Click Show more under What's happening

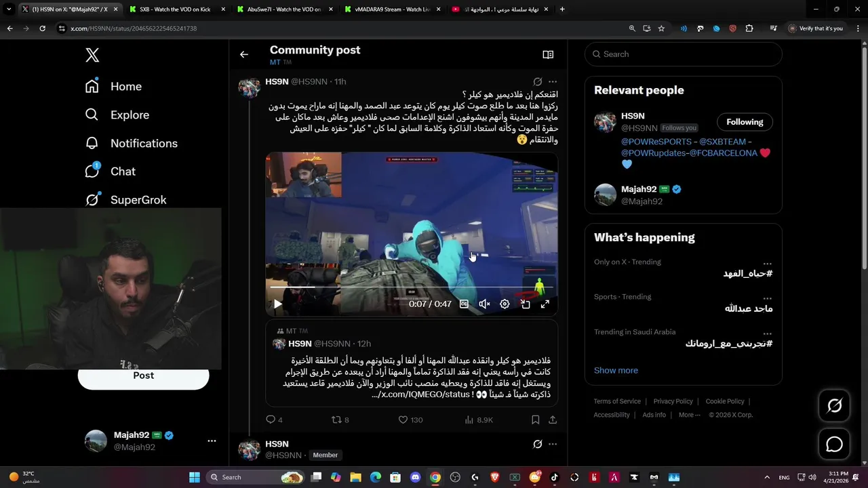click(x=616, y=370)
